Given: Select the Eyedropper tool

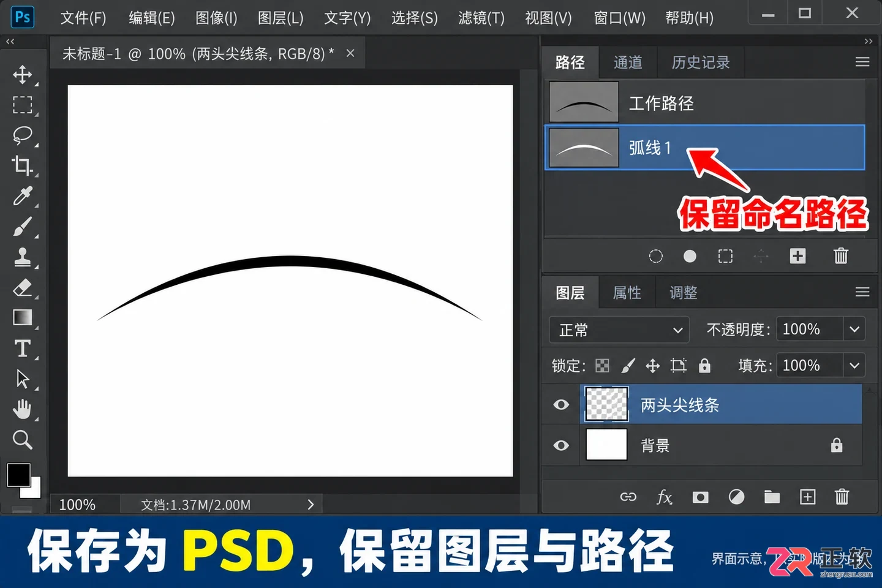Looking at the screenshot, I should [23, 196].
